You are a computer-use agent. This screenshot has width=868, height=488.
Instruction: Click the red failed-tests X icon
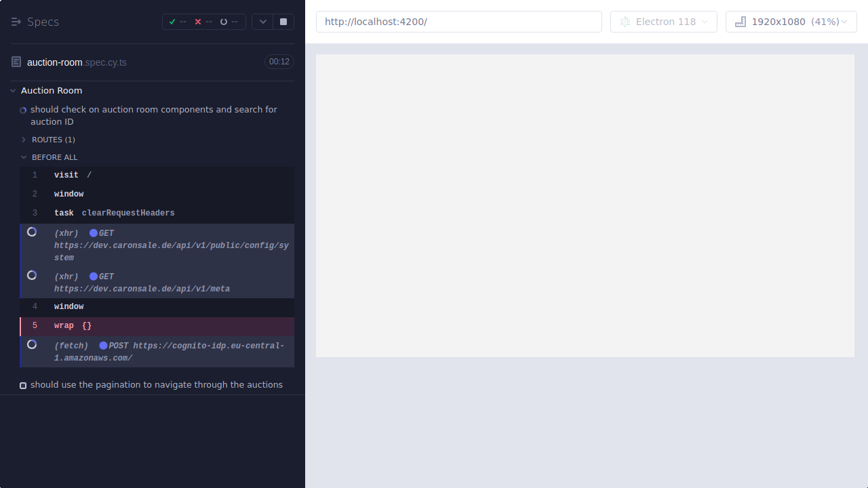[x=198, y=21]
